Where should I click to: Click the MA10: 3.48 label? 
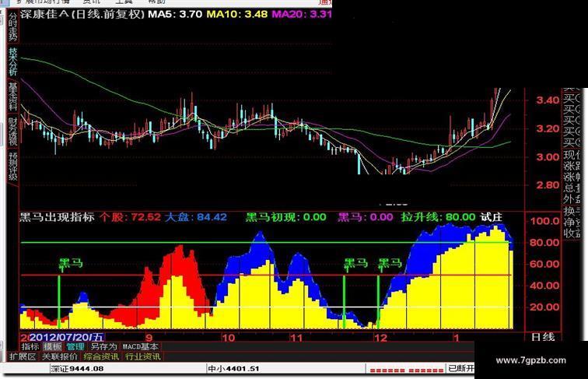click(237, 15)
